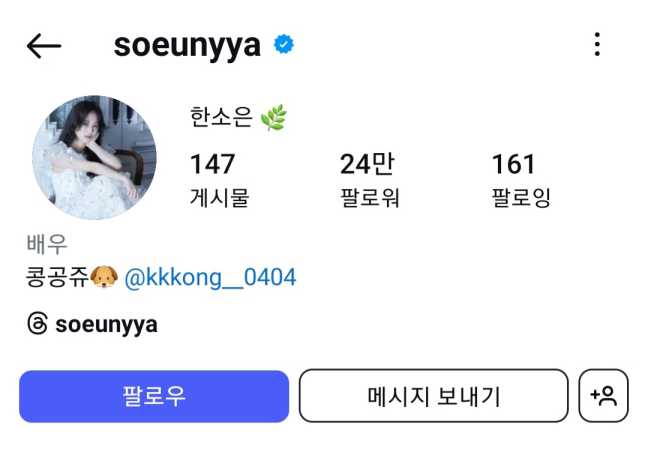The width and height of the screenshot is (648, 455).
Task: View the 147 게시물 posts count
Action: point(219,179)
